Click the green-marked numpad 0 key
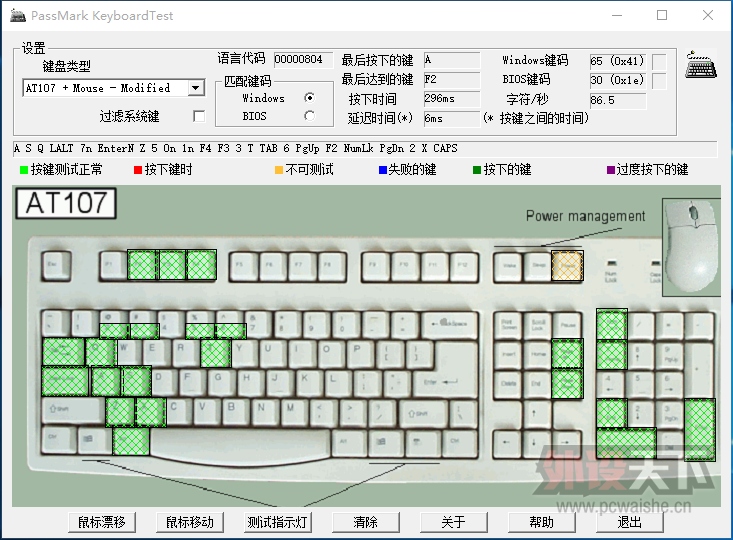The height and width of the screenshot is (540, 733). click(x=626, y=443)
